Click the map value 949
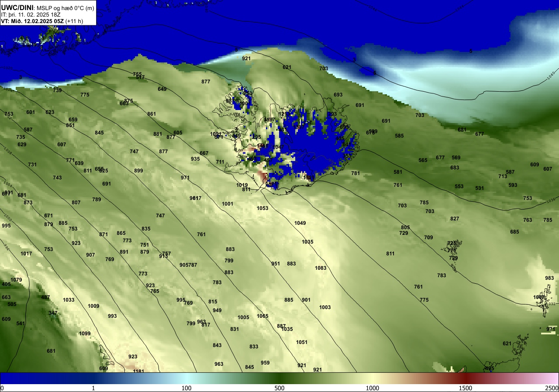 click(217, 310)
